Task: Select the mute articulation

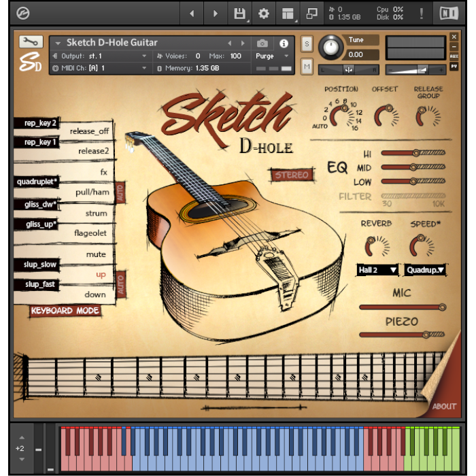Action: pos(96,254)
